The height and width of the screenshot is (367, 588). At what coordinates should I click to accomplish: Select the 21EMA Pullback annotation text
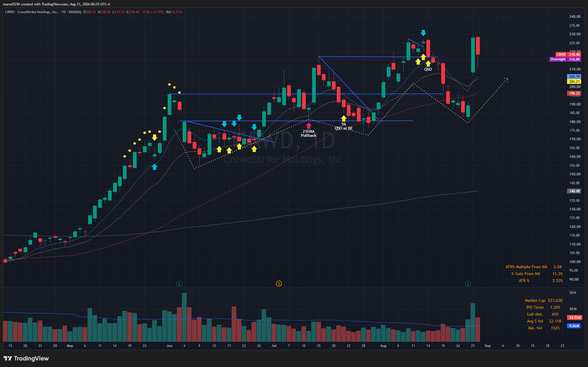click(309, 133)
